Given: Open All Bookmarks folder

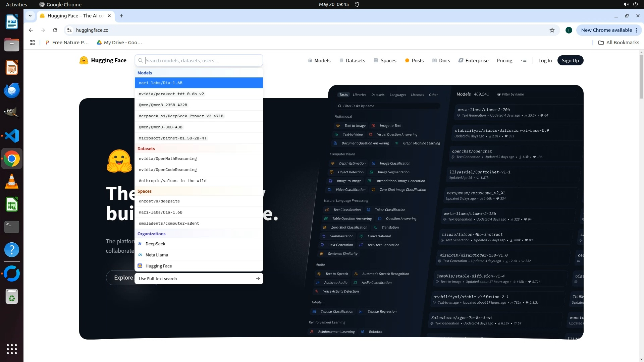Looking at the screenshot, I should 619,43.
